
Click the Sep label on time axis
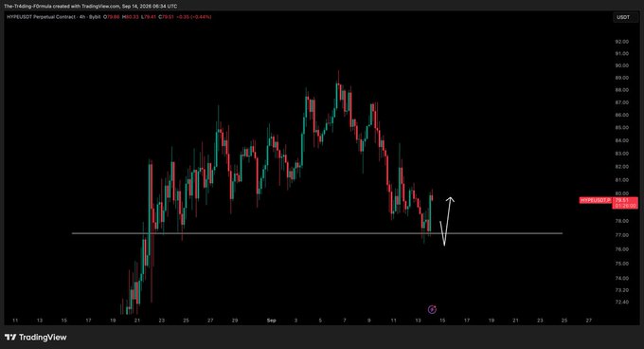tap(271, 321)
